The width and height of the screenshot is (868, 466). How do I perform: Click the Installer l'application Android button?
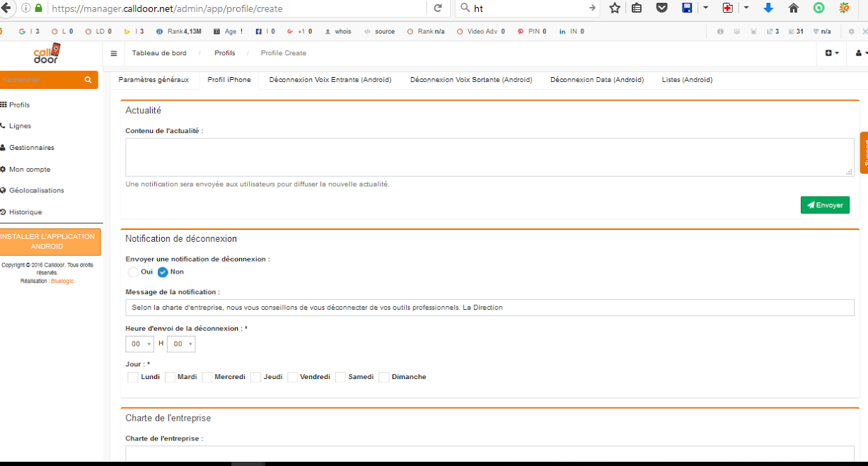48,242
